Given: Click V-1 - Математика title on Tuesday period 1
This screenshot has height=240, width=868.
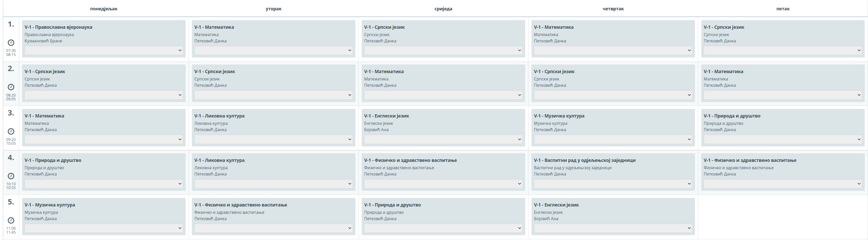Looking at the screenshot, I should pyautogui.click(x=214, y=27).
